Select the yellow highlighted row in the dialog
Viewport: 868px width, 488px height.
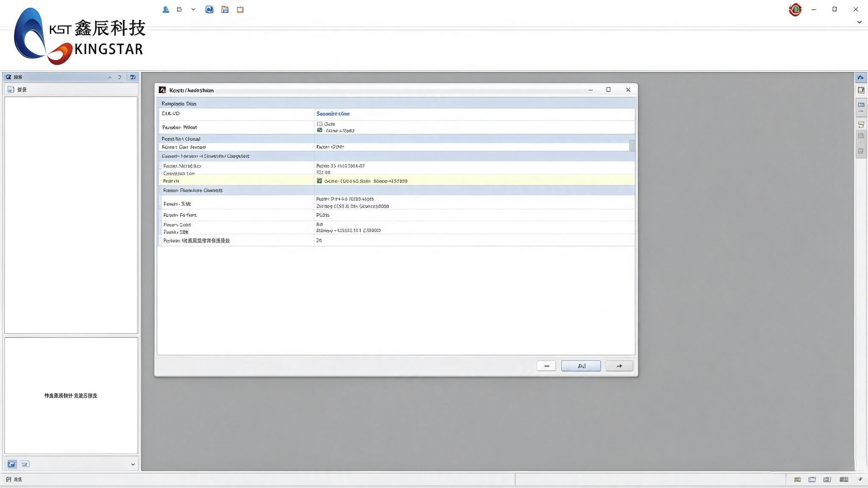click(396, 181)
